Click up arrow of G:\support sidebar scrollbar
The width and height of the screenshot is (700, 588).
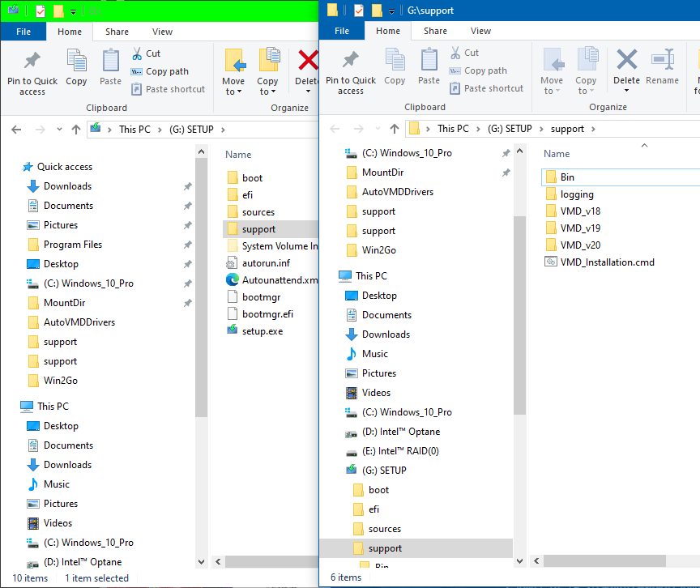coord(519,151)
